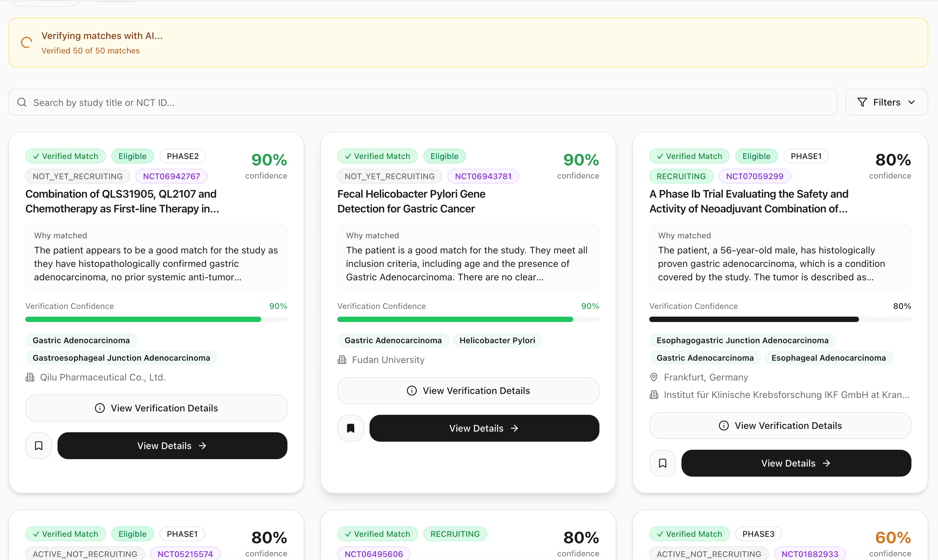Image resolution: width=938 pixels, height=560 pixels.
Task: Bookmark the Phase Ib Frankfurt trial
Action: click(662, 463)
